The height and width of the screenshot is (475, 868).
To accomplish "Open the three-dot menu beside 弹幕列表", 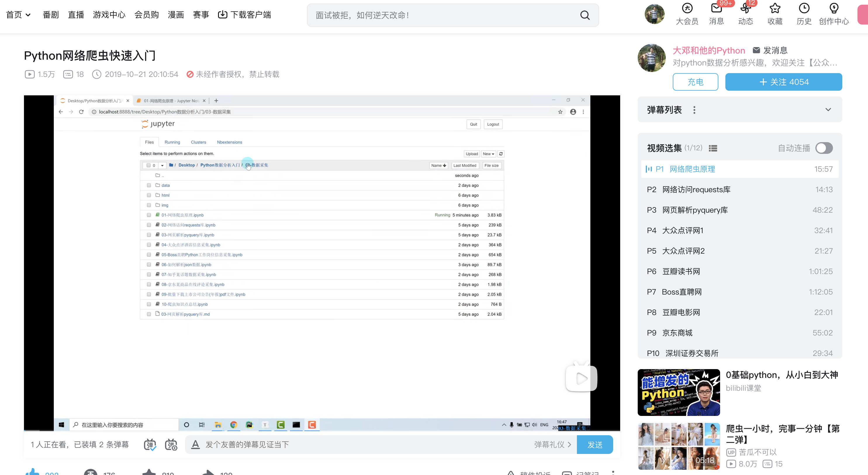I will tap(694, 110).
